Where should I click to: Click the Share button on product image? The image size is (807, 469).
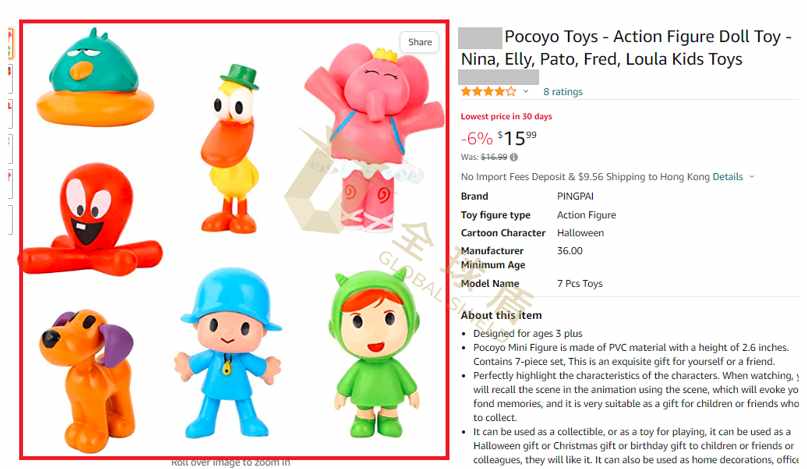pyautogui.click(x=419, y=42)
